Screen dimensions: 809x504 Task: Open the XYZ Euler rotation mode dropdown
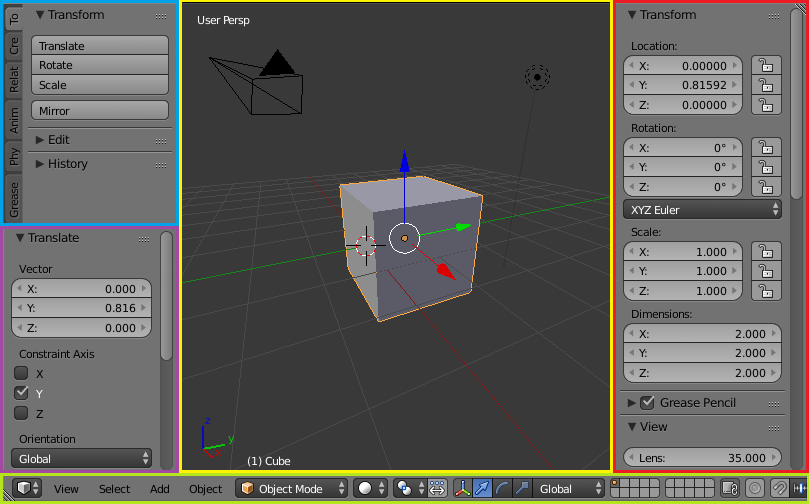pos(702,209)
